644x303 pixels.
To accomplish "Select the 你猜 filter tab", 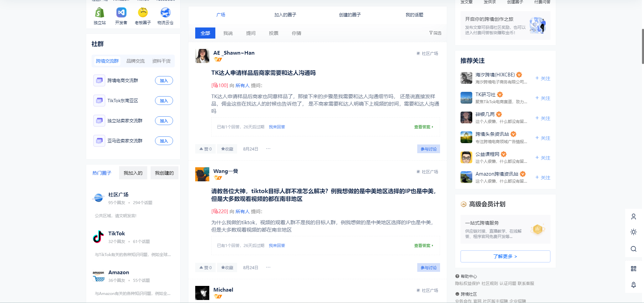I will (297, 33).
